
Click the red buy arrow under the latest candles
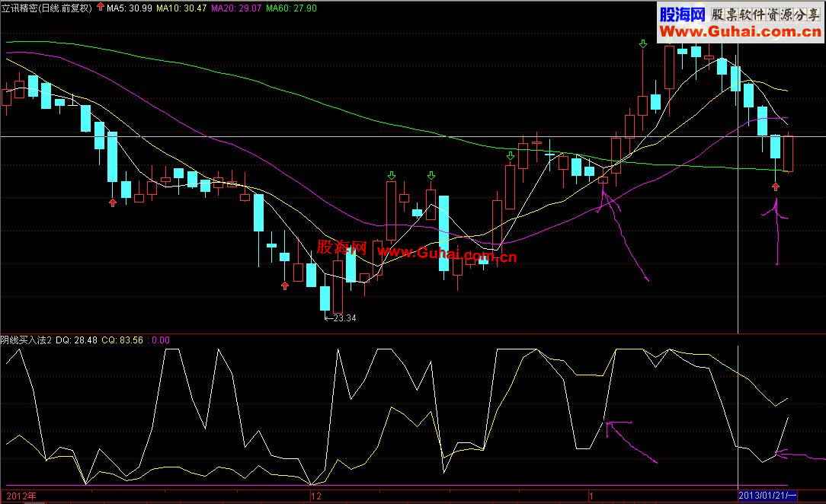[x=776, y=187]
